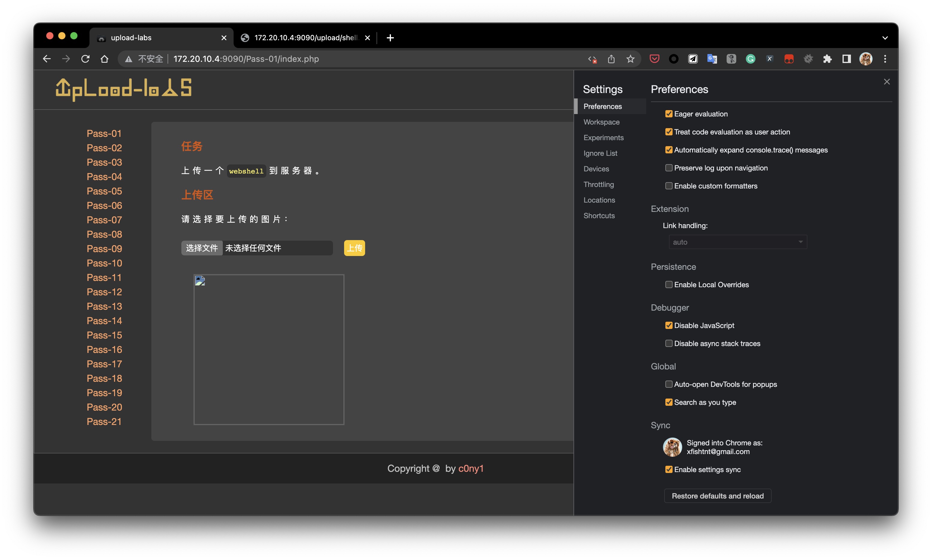Click the Google Translate extension icon
The height and width of the screenshot is (560, 932).
712,59
